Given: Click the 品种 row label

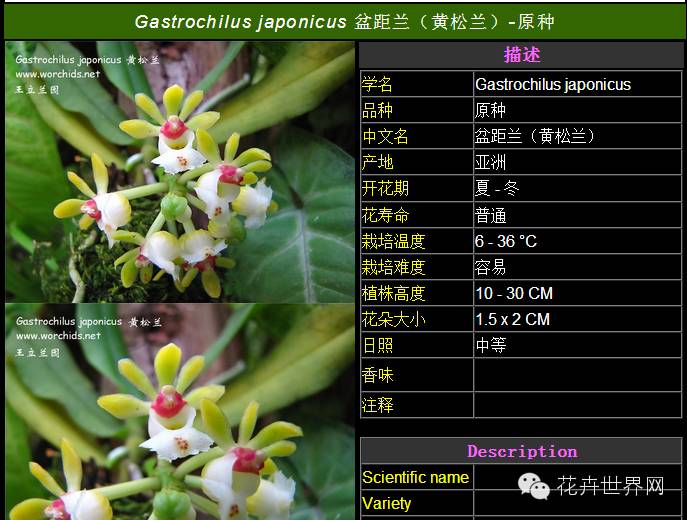Looking at the screenshot, I should click(x=378, y=110).
